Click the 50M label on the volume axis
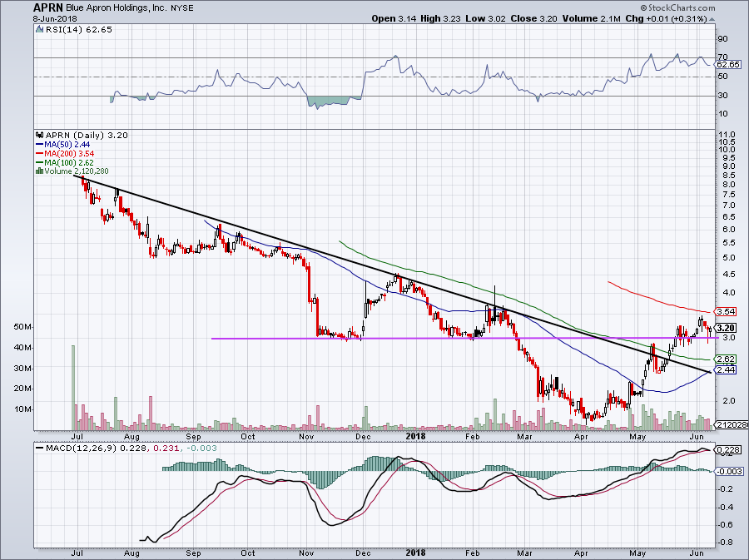 (x=23, y=328)
